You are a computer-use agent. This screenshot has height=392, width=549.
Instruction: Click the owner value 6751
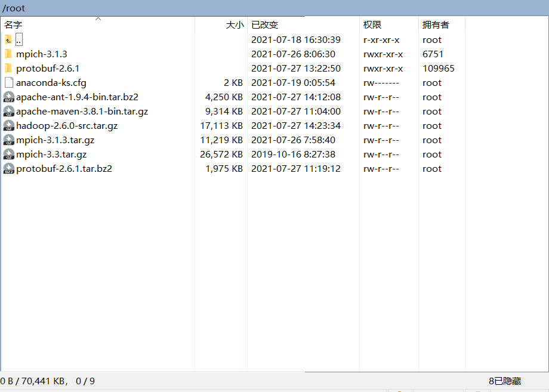point(433,54)
